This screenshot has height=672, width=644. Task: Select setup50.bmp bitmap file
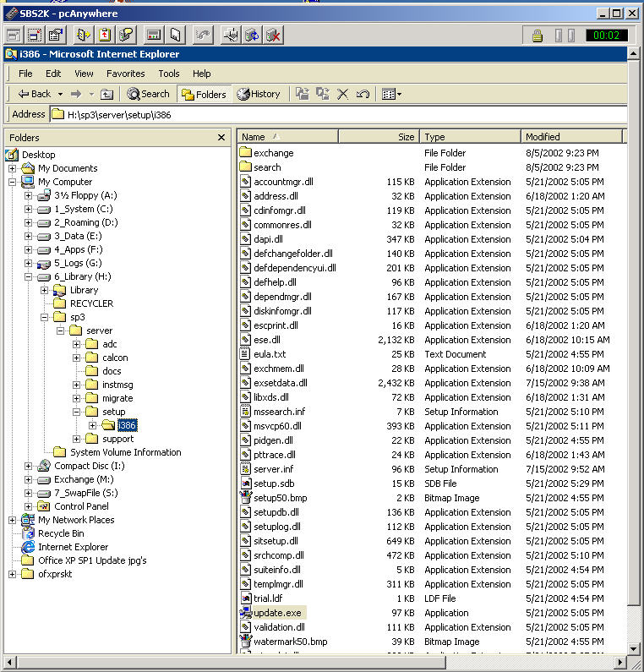[x=281, y=498]
